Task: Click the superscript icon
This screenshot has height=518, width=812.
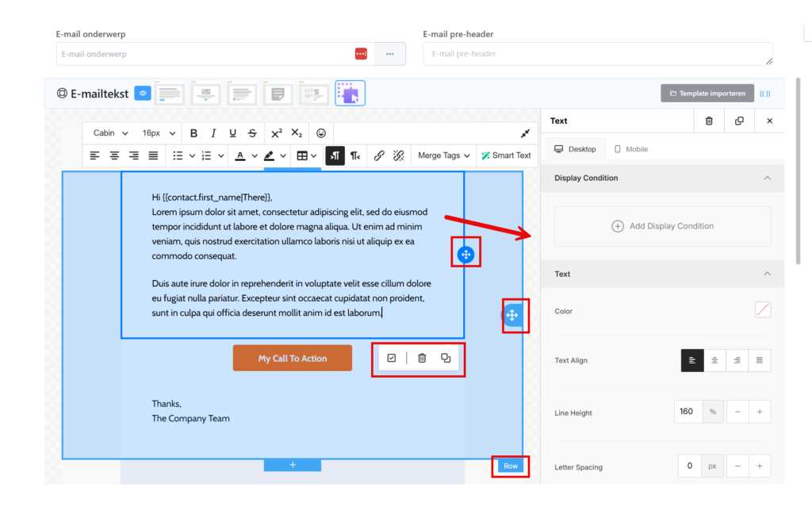Action: coord(276,133)
